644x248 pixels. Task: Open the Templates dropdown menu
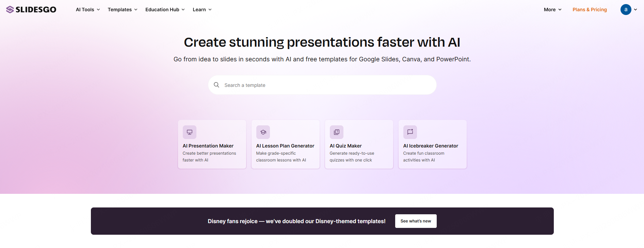(x=123, y=10)
